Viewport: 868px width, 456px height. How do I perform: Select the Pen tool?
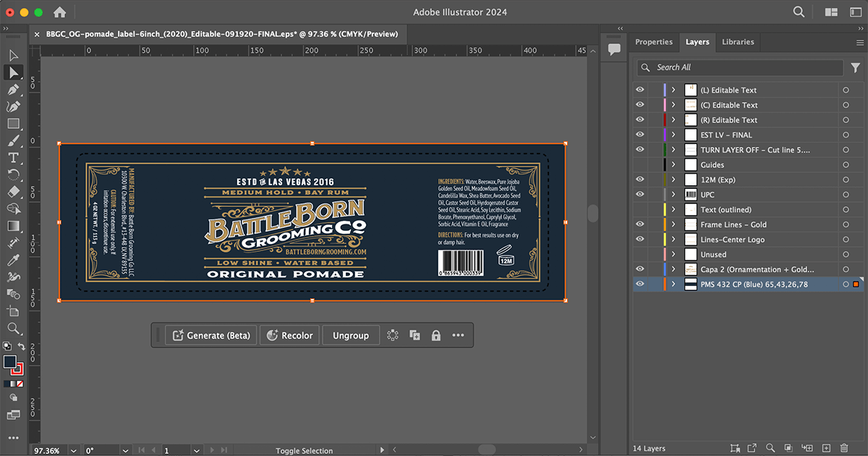coord(13,90)
